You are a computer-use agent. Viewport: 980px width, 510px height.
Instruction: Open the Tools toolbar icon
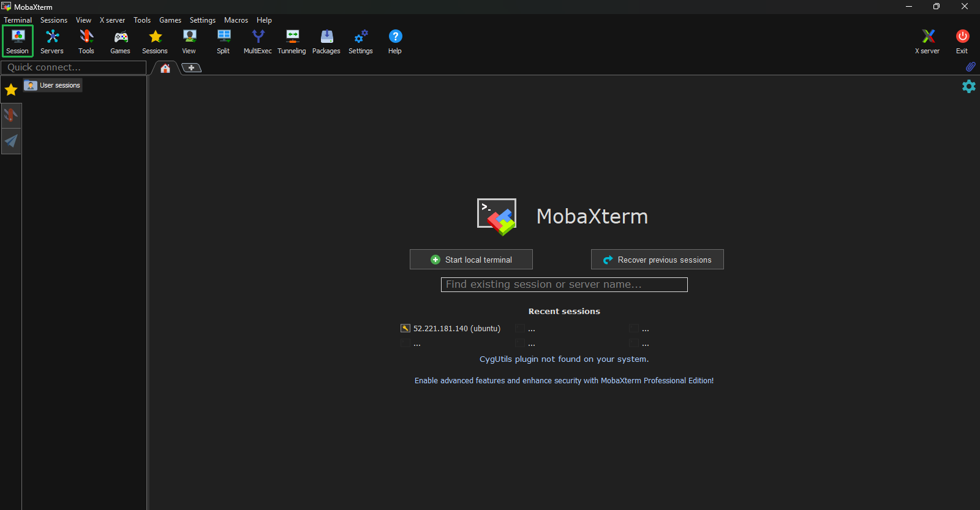point(86,42)
